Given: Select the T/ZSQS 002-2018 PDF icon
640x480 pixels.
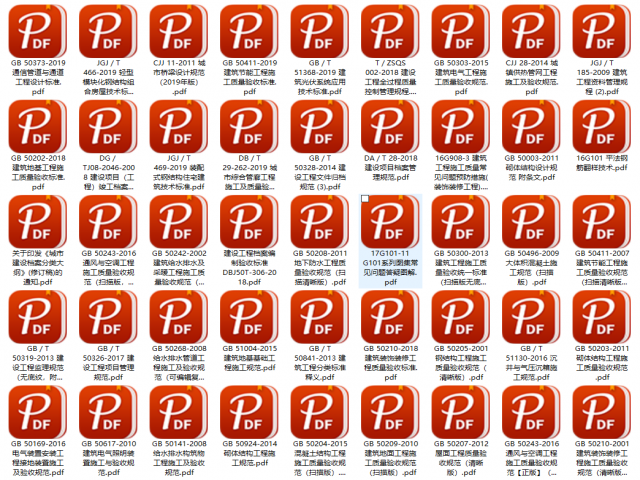Looking at the screenshot, I should click(x=390, y=31).
